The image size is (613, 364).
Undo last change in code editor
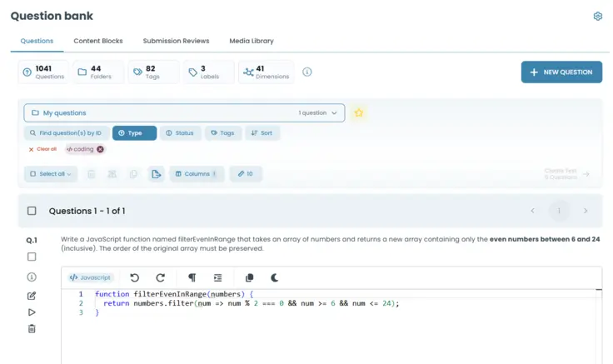[134, 277]
